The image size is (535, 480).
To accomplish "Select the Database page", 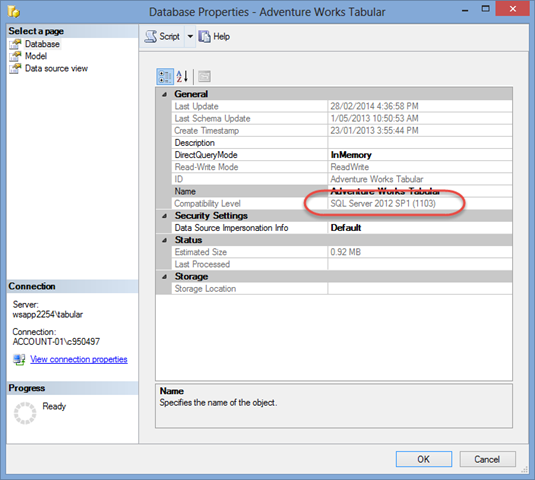I will 42,44.
